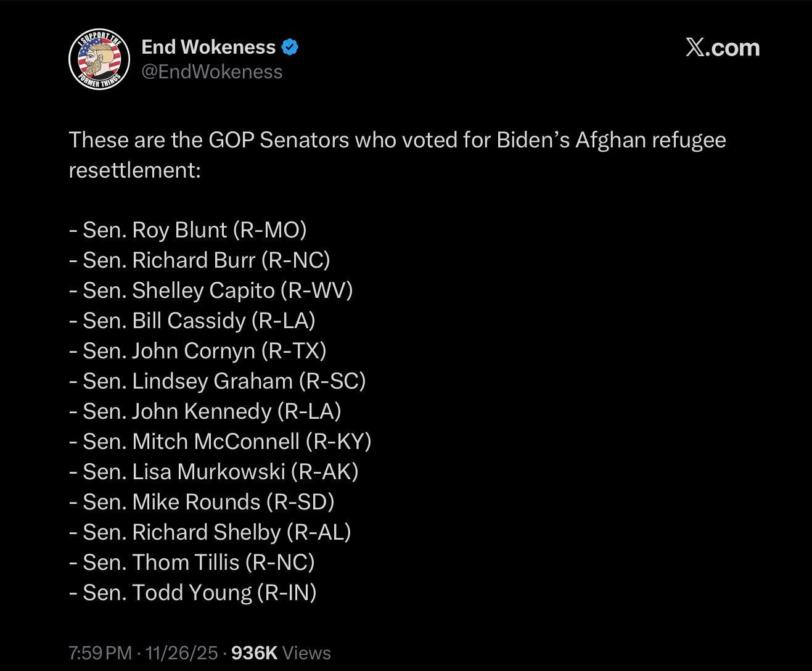Click the Sen. Shelley Capito entry
Image resolution: width=812 pixels, height=671 pixels.
211,290
